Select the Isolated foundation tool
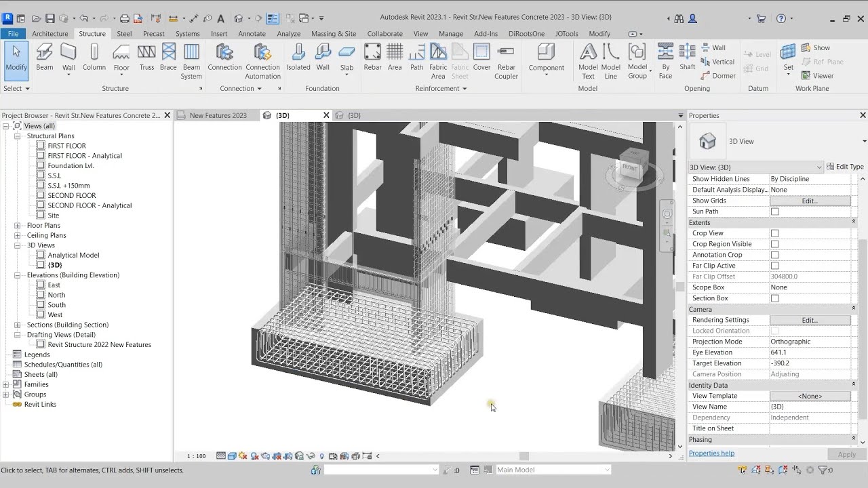This screenshot has height=488, width=868. click(298, 57)
